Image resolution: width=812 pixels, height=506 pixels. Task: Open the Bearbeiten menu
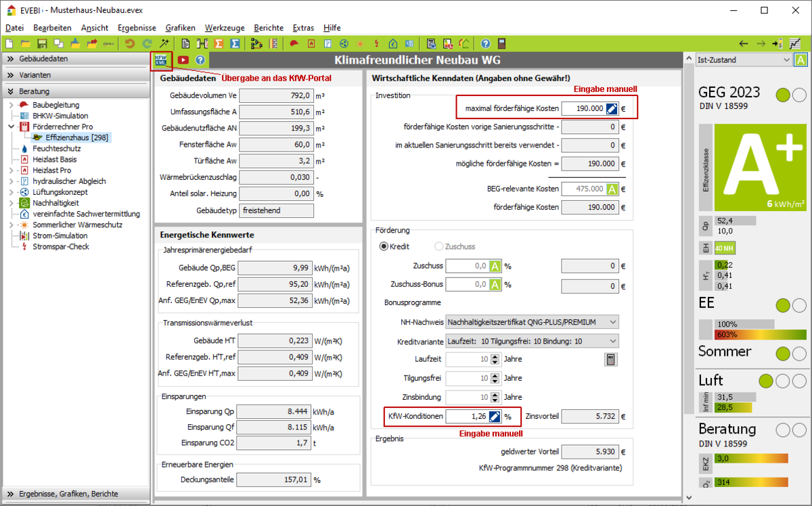52,28
